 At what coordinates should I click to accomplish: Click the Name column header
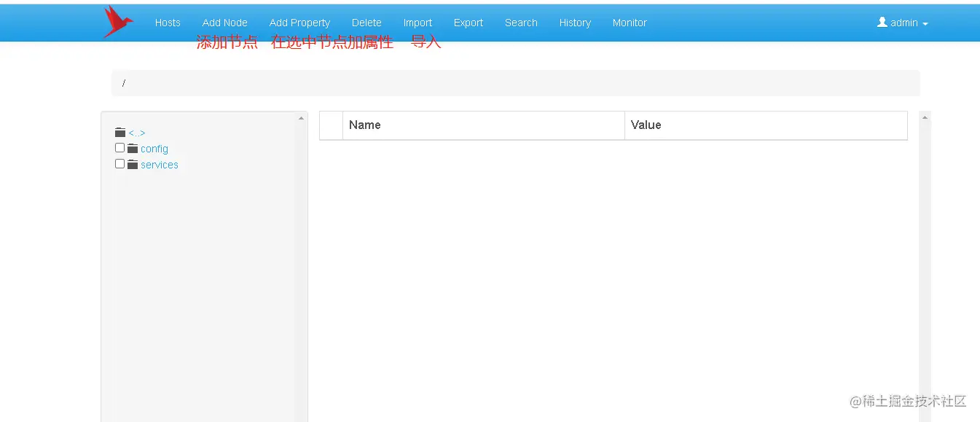coord(484,125)
